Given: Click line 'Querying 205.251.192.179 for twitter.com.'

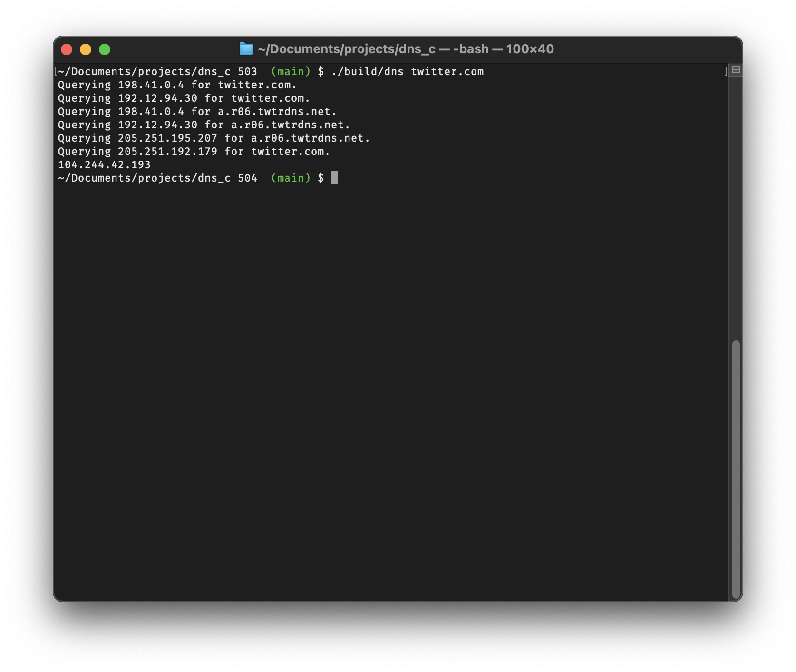Looking at the screenshot, I should 194,152.
